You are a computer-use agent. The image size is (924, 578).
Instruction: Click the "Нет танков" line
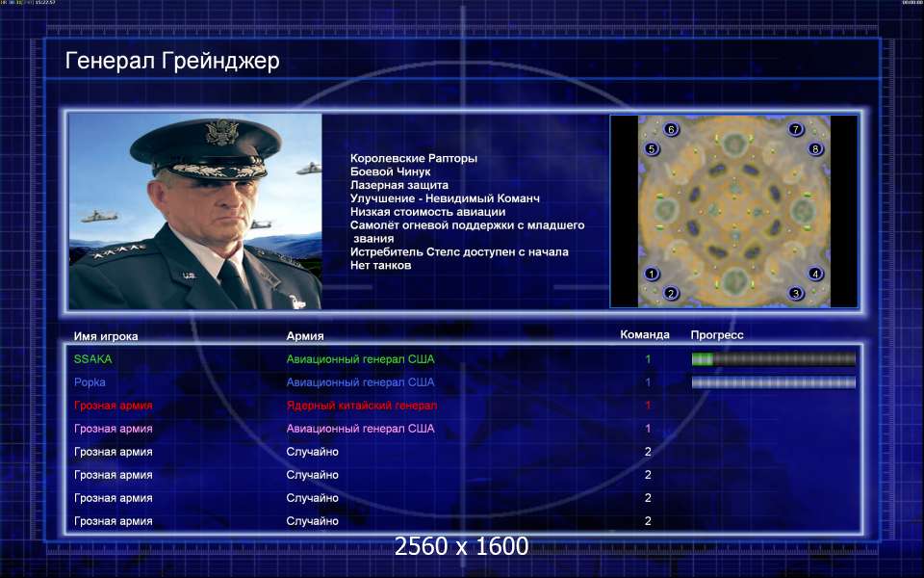tap(381, 266)
